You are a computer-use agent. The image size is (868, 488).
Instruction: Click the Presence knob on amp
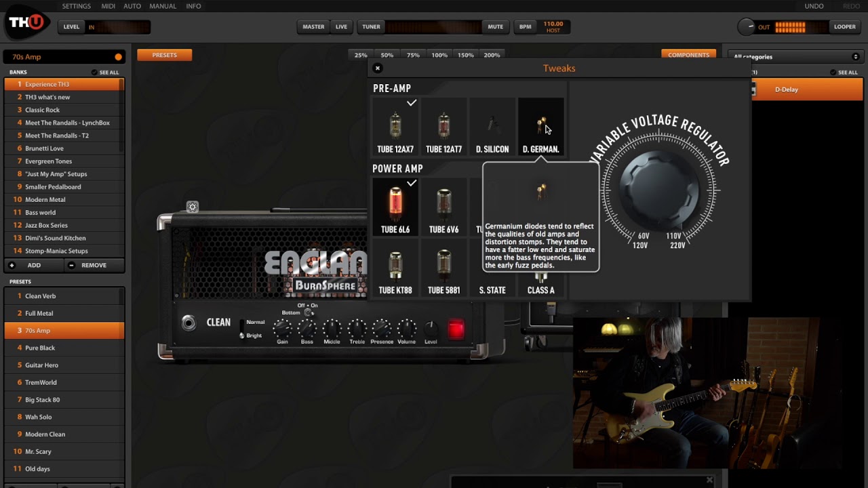tap(382, 329)
